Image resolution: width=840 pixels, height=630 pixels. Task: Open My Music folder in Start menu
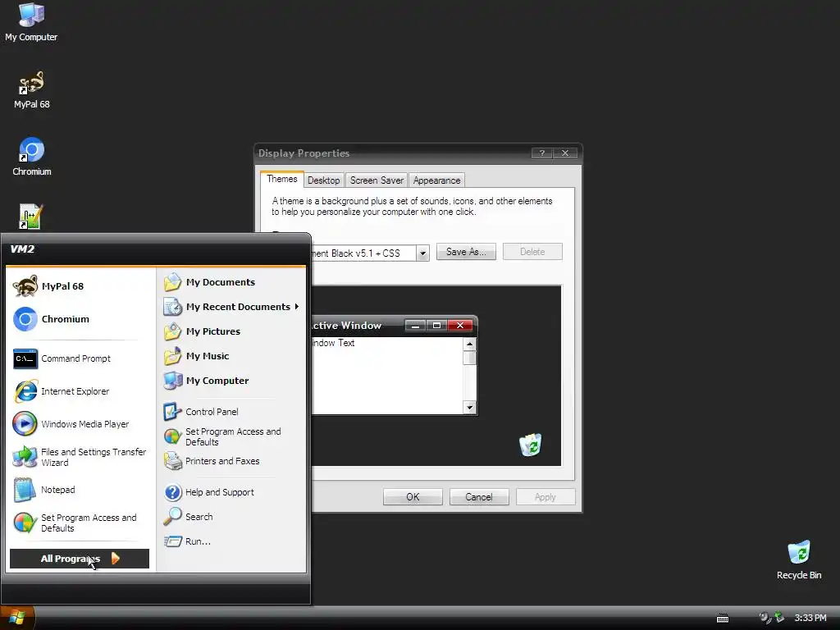pos(231,356)
